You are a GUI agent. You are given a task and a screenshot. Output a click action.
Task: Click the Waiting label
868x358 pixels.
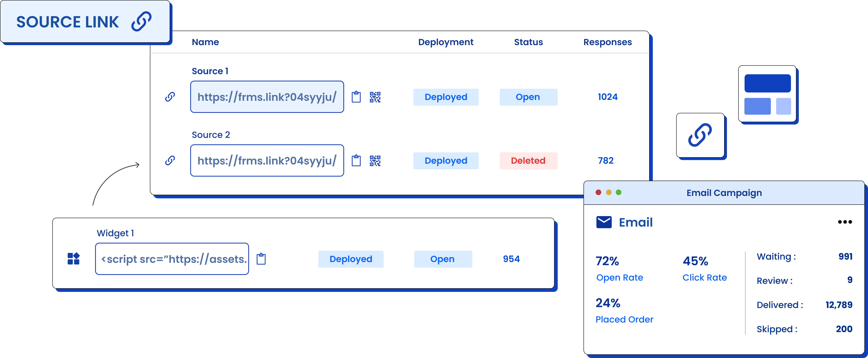(776, 257)
